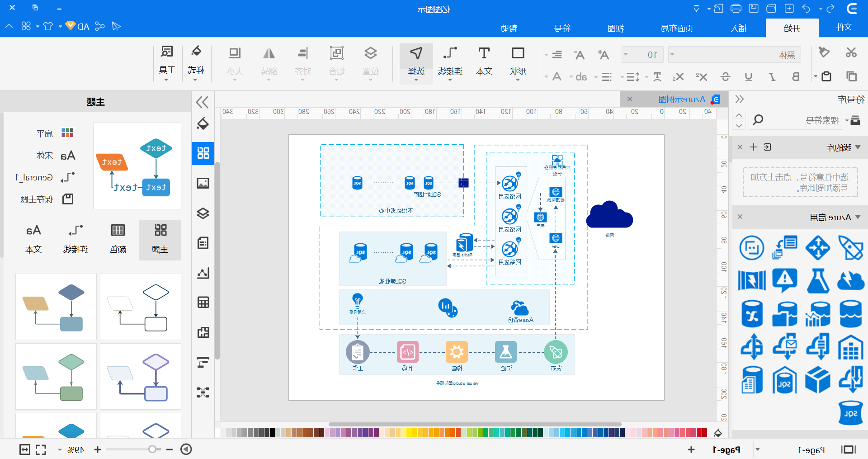Image resolution: width=868 pixels, height=459 pixels.
Task: Collapse the theme panel with double chevron
Action: 202,102
